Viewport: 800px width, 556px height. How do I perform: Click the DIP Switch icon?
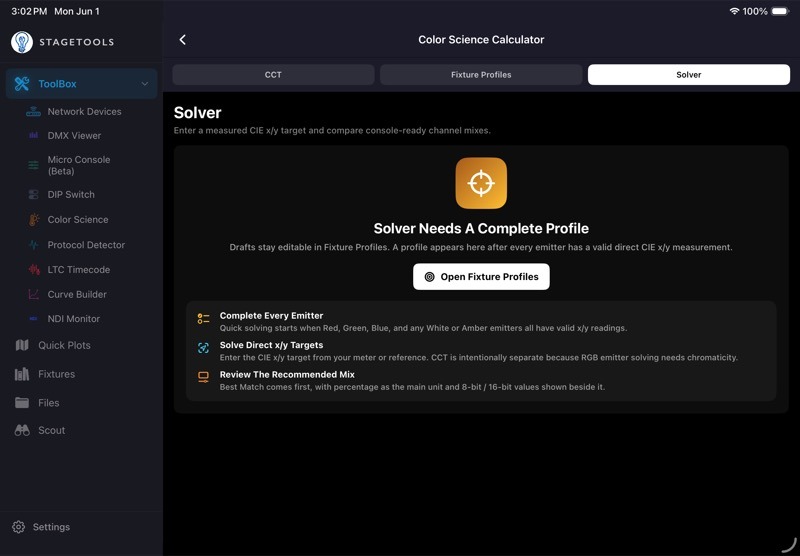pos(33,194)
